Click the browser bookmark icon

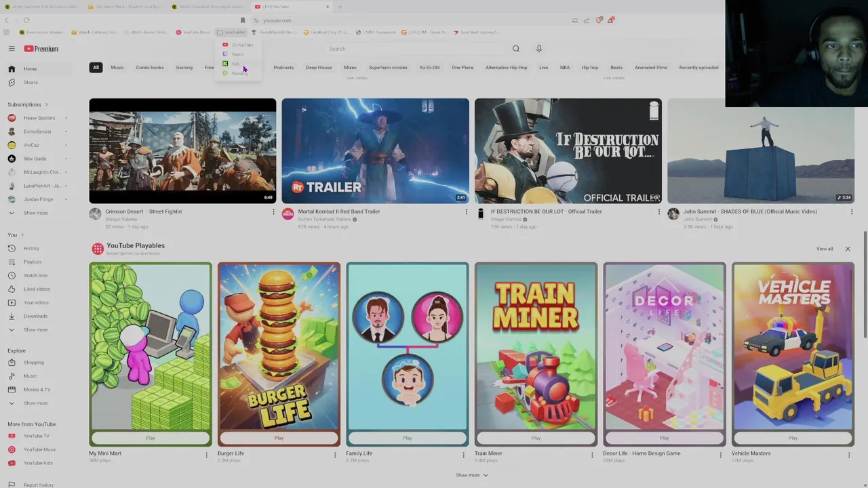[243, 20]
